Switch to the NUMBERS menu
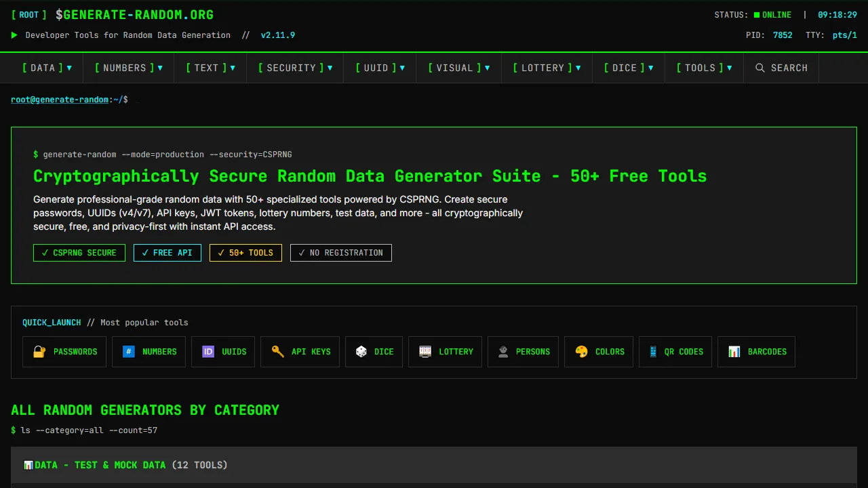The width and height of the screenshot is (868, 488). click(128, 68)
